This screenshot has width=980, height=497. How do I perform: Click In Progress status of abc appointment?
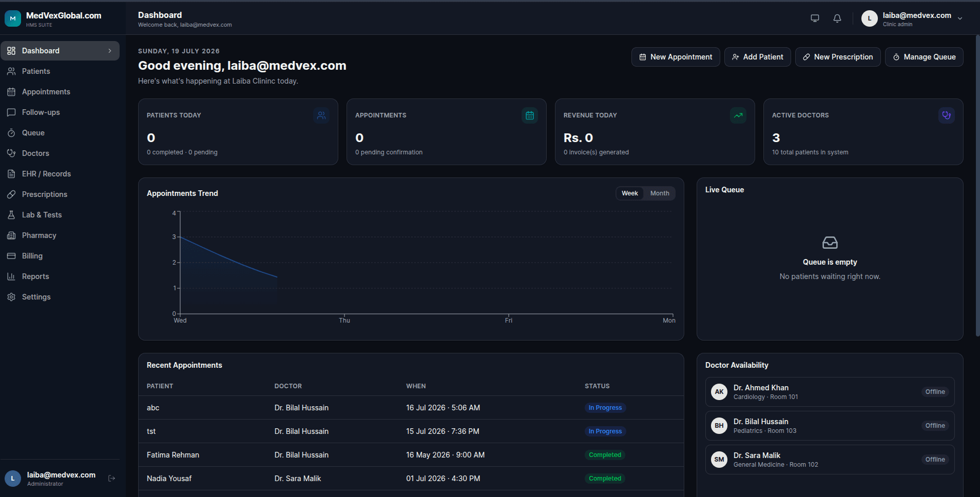coord(605,408)
